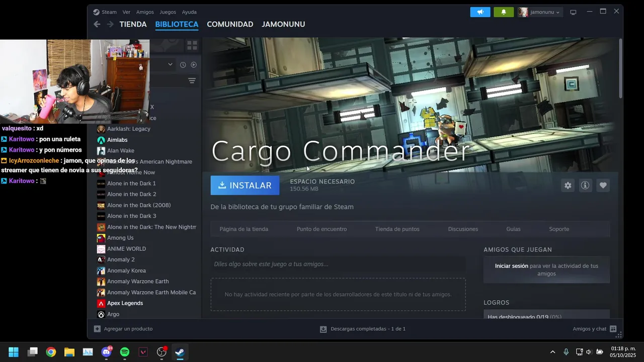Open the Juegos menu
The height and width of the screenshot is (362, 644).
click(x=168, y=12)
